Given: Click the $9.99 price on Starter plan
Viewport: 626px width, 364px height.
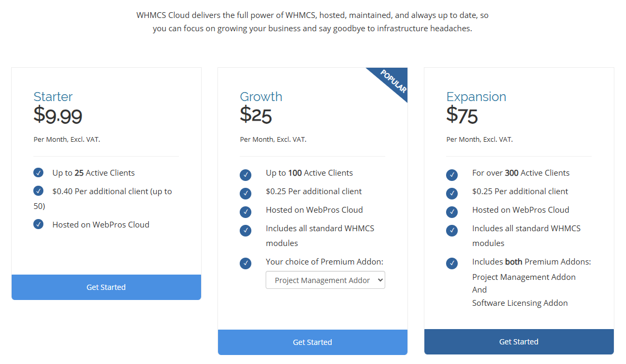Looking at the screenshot, I should (58, 115).
